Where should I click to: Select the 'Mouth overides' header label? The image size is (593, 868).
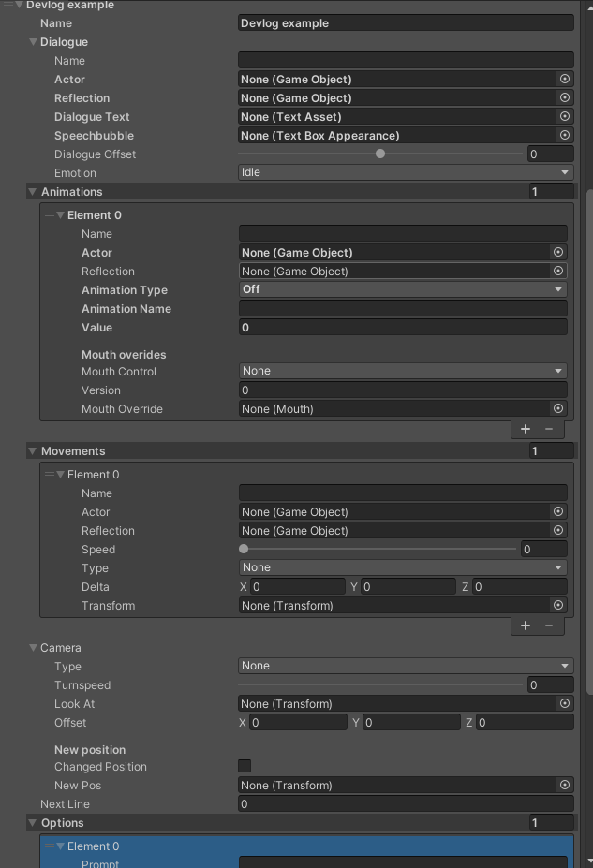coord(124,354)
